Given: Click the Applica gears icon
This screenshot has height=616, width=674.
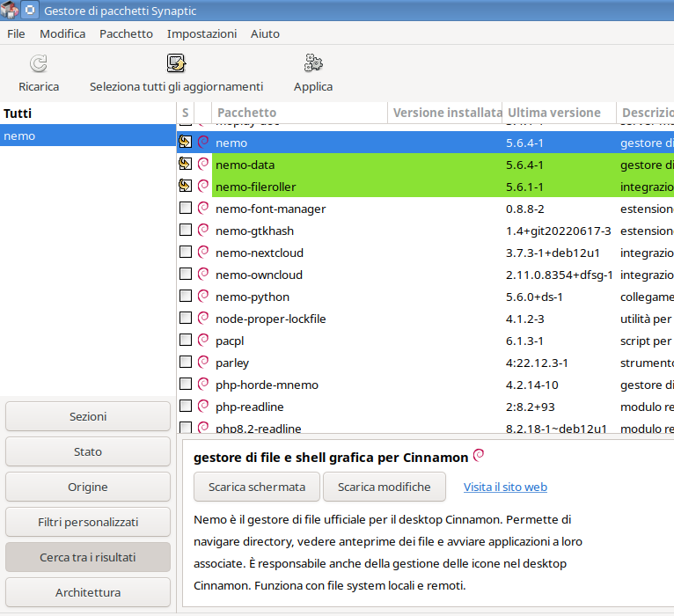Looking at the screenshot, I should point(313,63).
